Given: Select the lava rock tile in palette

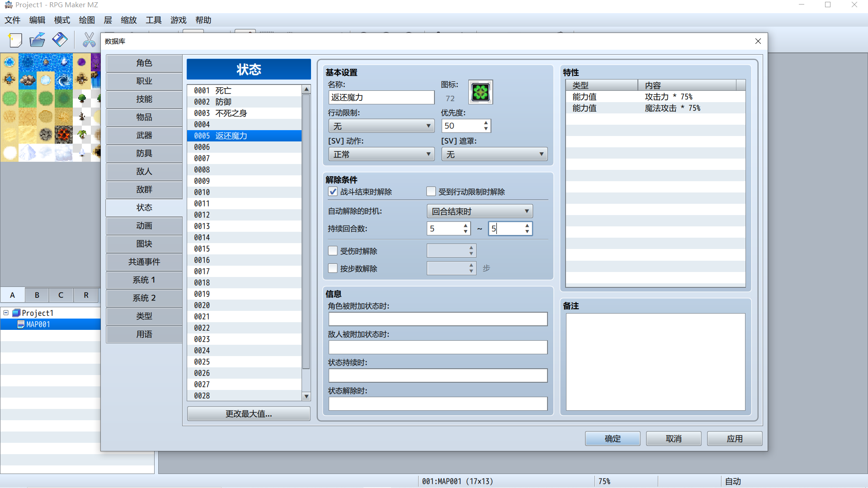Looking at the screenshot, I should 64,135.
